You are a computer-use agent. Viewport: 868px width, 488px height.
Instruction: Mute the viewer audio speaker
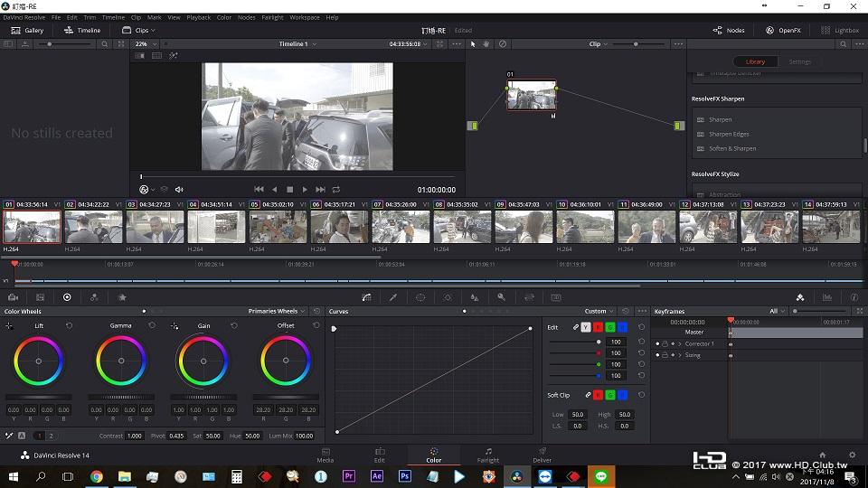tap(179, 190)
